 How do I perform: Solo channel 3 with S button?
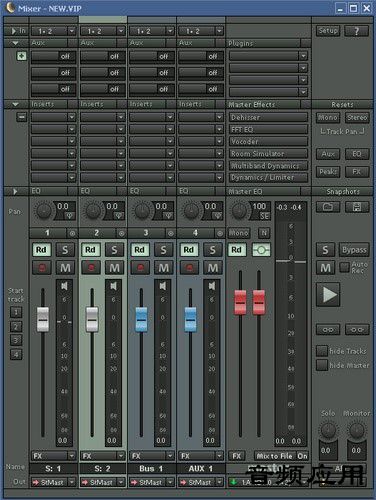pyautogui.click(x=163, y=250)
